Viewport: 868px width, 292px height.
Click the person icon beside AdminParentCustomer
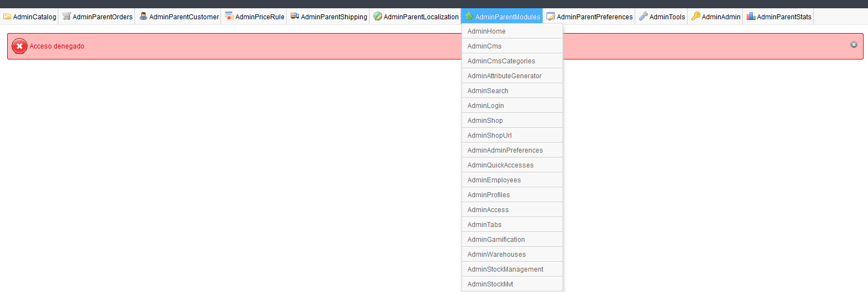tap(143, 17)
